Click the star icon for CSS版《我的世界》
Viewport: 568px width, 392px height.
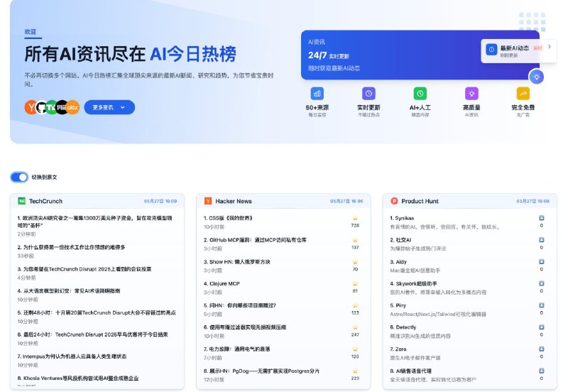pos(356,218)
